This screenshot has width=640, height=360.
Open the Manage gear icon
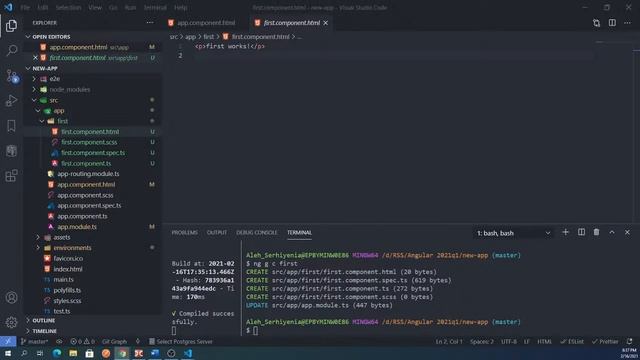coord(11,322)
